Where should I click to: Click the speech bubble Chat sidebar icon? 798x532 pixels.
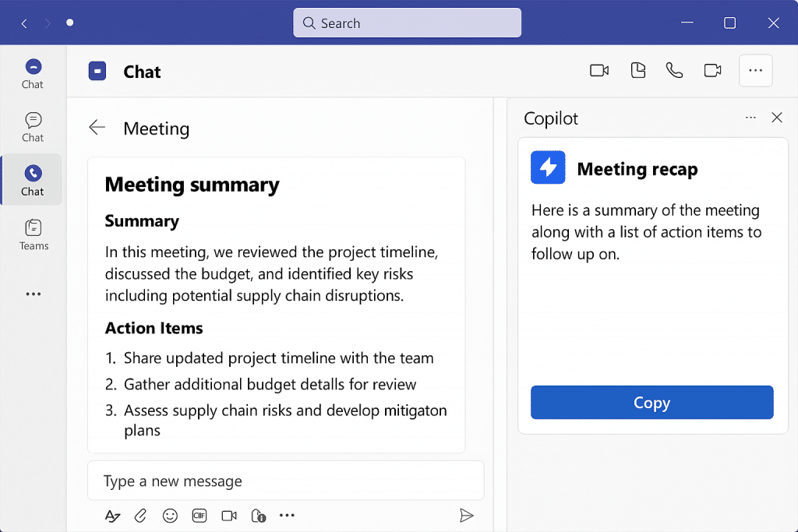pos(33,126)
